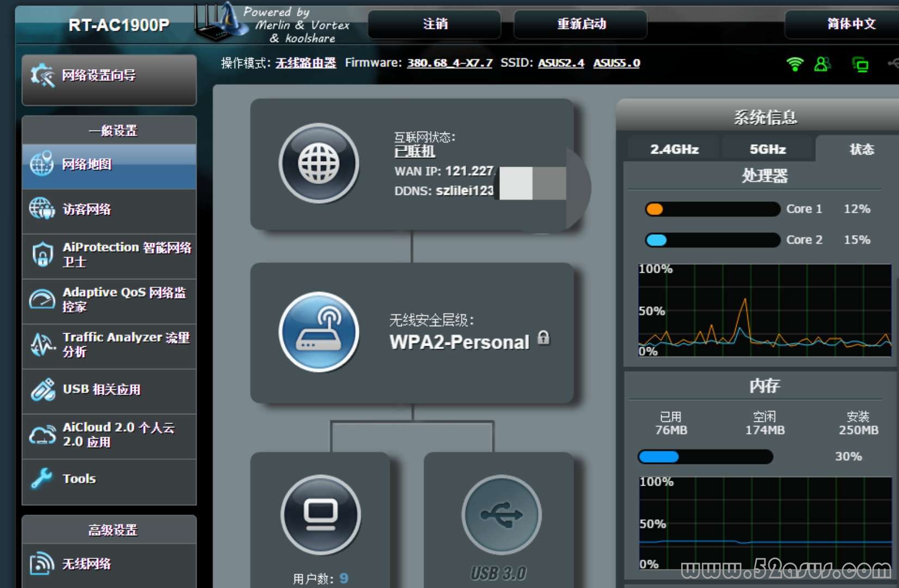The image size is (899, 588).
Task: Click the network setup wizard icon
Action: 42,75
